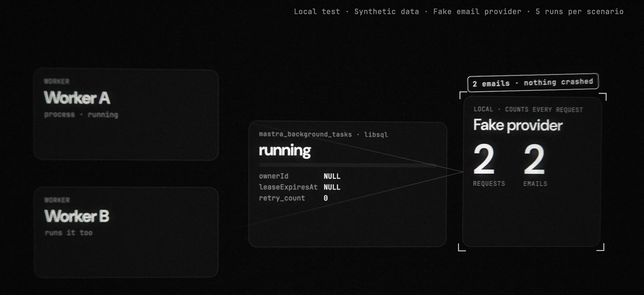Screen dimensions: 644x295
Task: Click the 'leaseExpiresAt' field name
Action: (288, 187)
